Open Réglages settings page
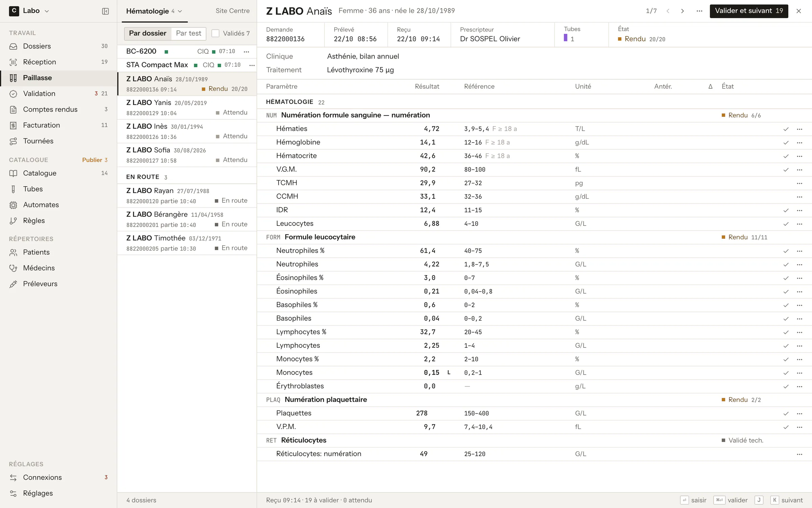The height and width of the screenshot is (508, 812). click(59, 493)
